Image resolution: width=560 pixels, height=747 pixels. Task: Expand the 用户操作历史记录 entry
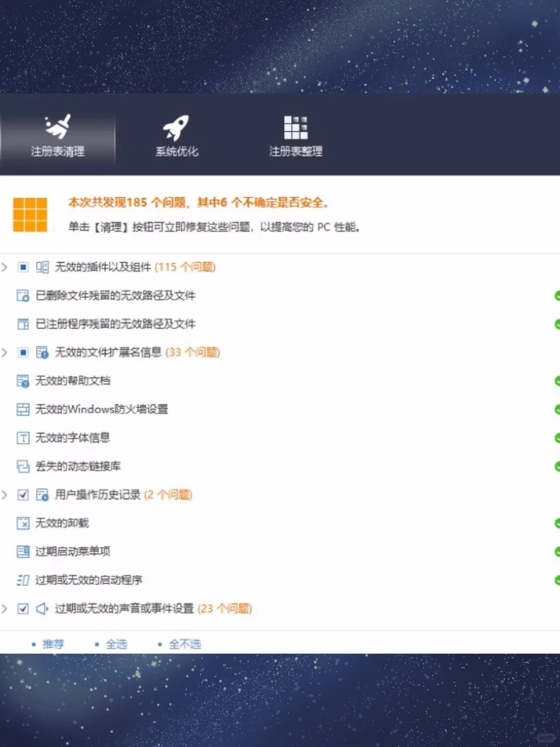(x=5, y=495)
